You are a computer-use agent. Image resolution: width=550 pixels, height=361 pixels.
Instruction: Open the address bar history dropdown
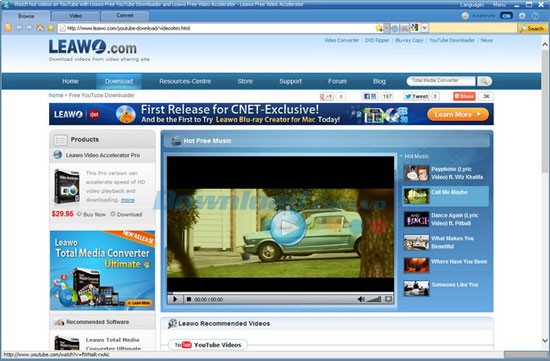(x=387, y=28)
